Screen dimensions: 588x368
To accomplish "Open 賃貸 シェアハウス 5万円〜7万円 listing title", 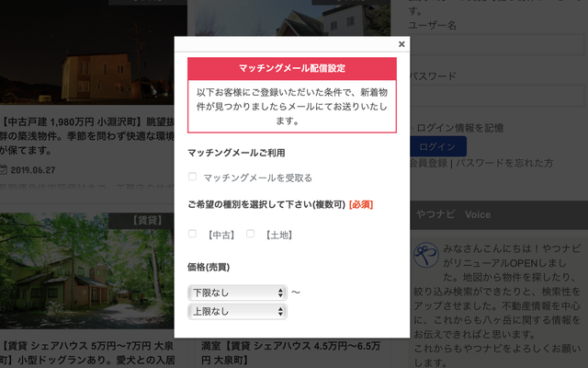I will click(x=87, y=353).
